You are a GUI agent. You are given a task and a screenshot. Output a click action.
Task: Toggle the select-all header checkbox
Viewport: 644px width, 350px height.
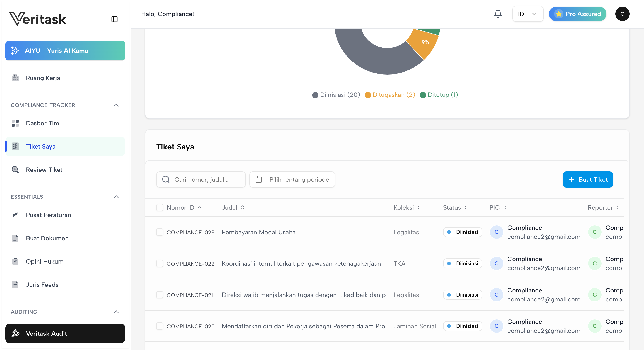[x=159, y=207]
